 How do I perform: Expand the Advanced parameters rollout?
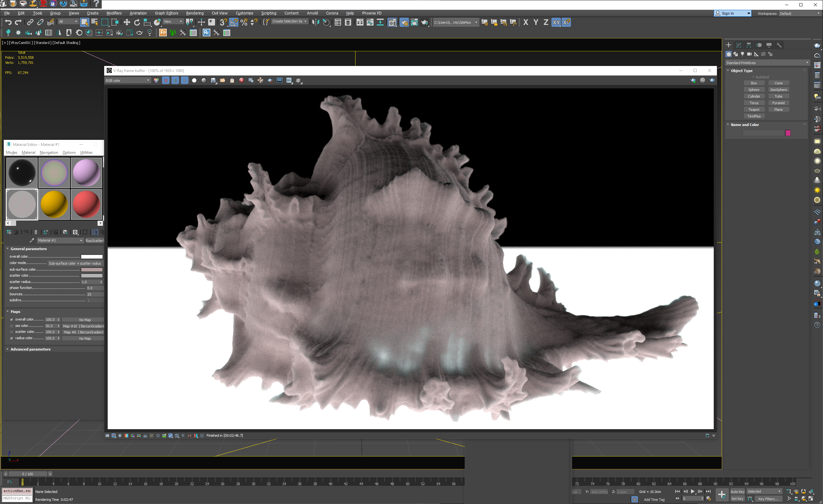click(30, 349)
